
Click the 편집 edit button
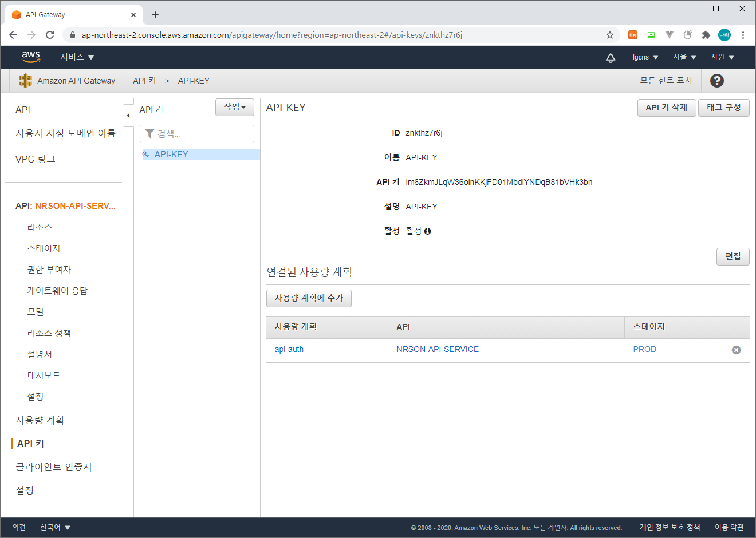coord(733,256)
